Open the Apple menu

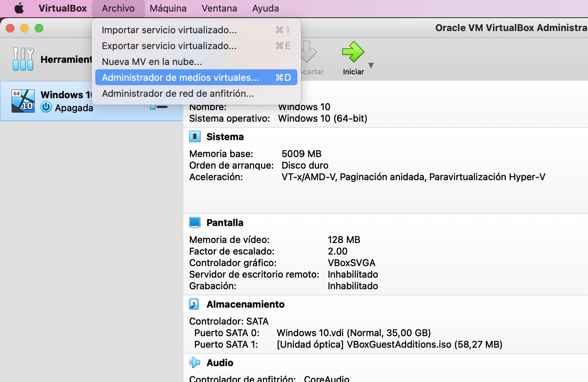(x=19, y=8)
